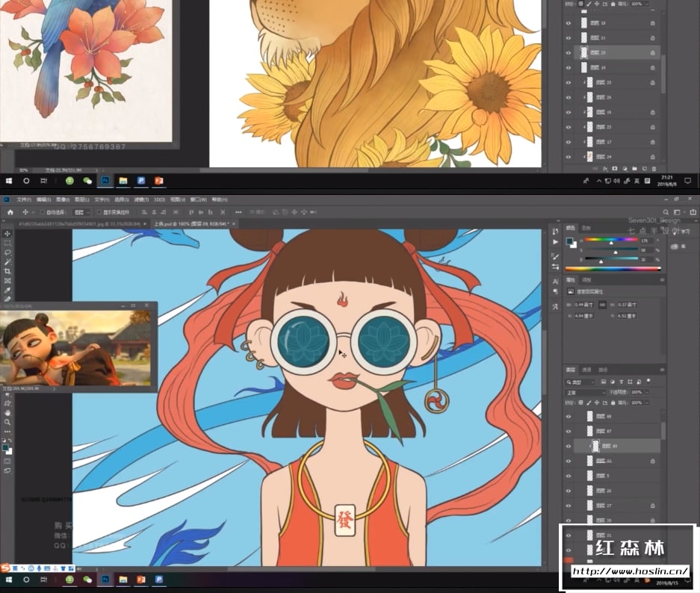This screenshot has height=593, width=700.
Task: Open the 正常 blend mode dropdown
Action: [586, 393]
